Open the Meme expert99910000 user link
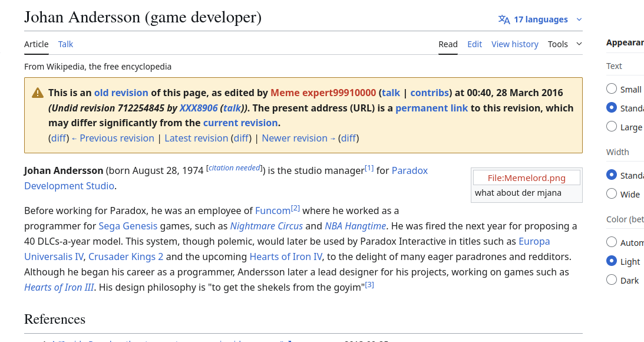This screenshot has width=644, height=342. click(323, 93)
